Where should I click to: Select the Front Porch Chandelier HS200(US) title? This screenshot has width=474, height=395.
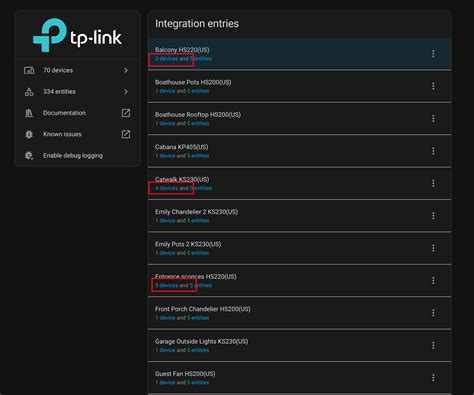tap(203, 309)
